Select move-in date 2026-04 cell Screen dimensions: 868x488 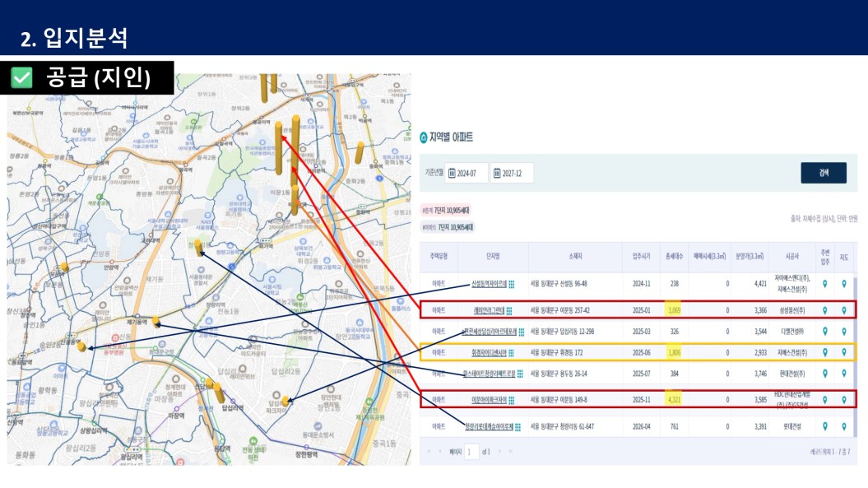(641, 426)
